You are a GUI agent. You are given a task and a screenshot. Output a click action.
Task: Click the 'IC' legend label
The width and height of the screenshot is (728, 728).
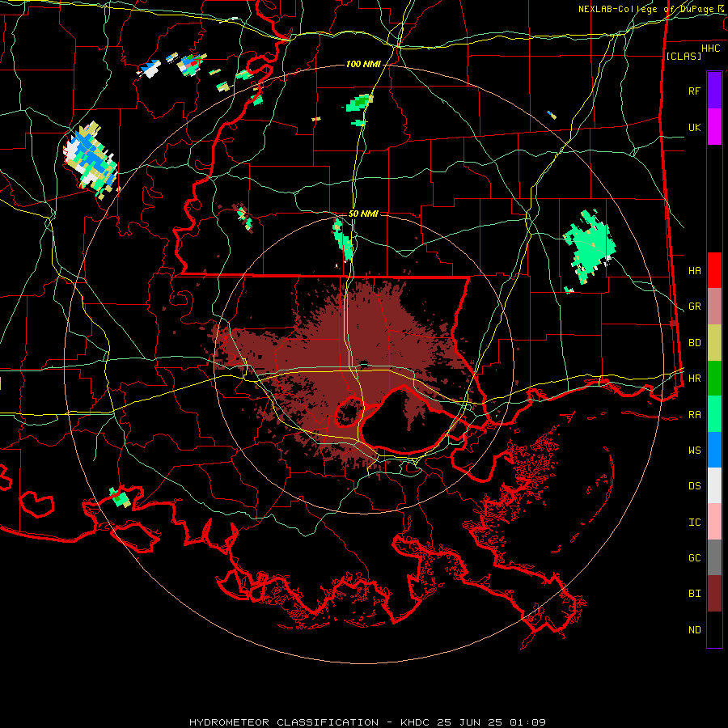[x=694, y=523]
